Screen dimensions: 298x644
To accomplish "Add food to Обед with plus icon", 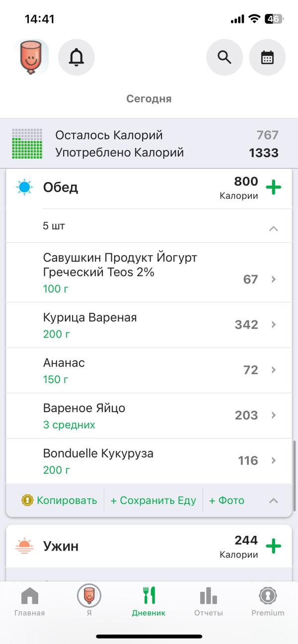I will 273,188.
